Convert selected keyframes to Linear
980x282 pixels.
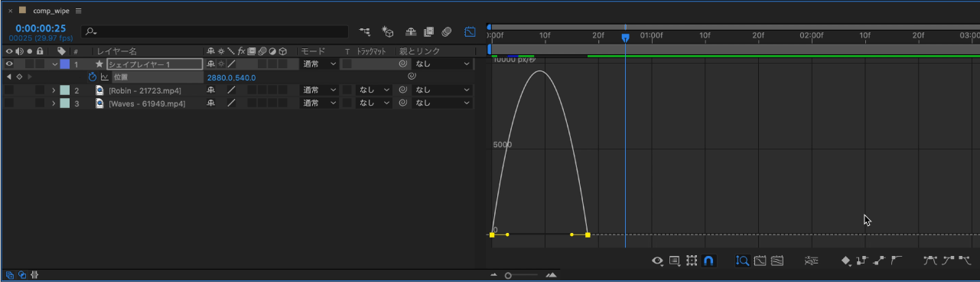[879, 261]
